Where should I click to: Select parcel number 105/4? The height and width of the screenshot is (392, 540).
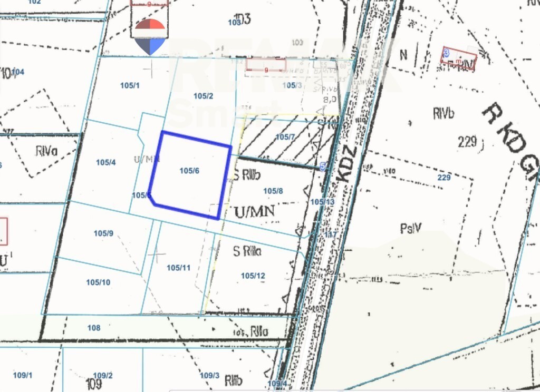coord(105,162)
